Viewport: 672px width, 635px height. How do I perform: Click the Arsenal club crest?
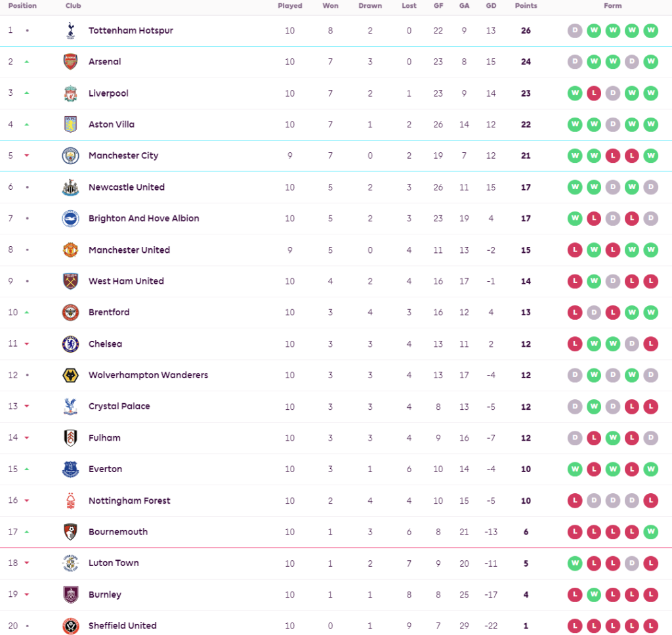pyautogui.click(x=70, y=62)
